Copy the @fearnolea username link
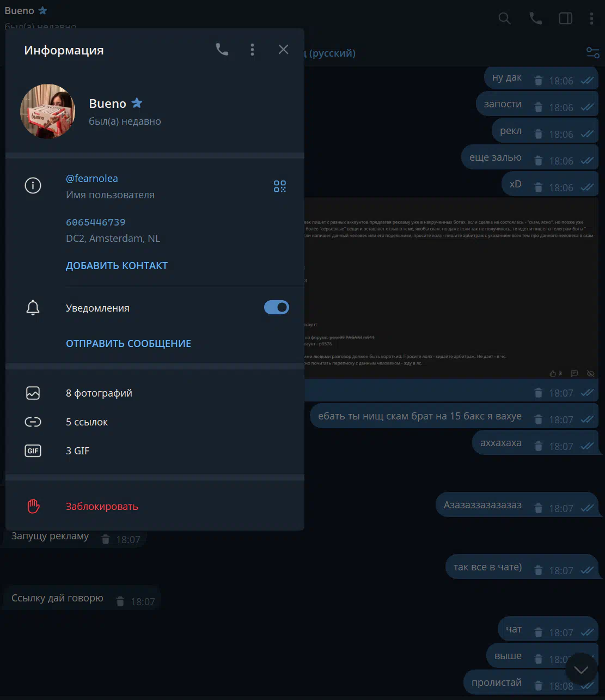Image resolution: width=605 pixels, height=700 pixels. click(92, 178)
